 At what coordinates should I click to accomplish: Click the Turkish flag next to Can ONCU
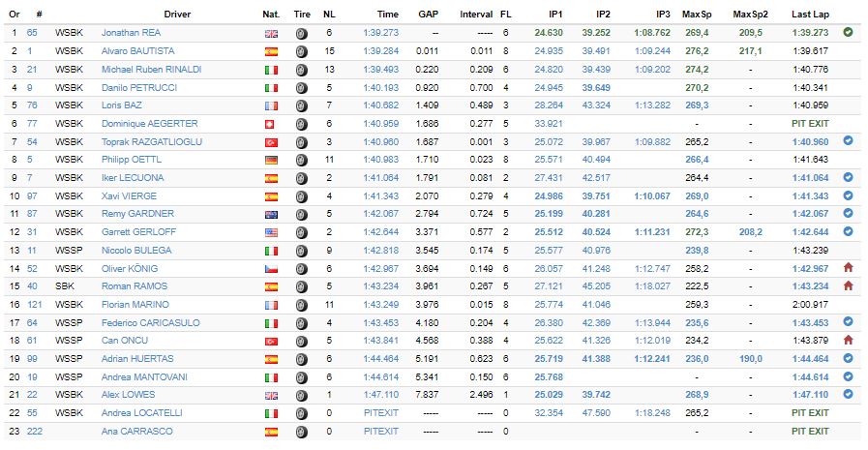click(271, 342)
